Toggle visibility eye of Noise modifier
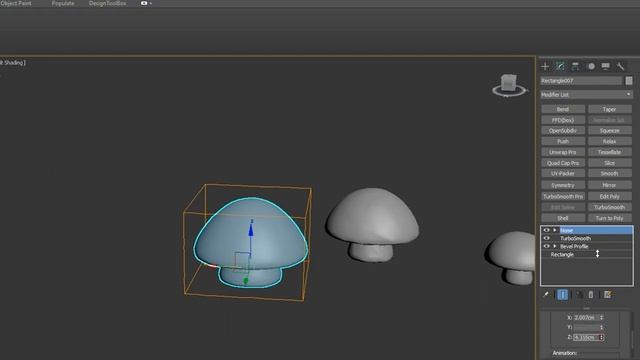 click(546, 230)
